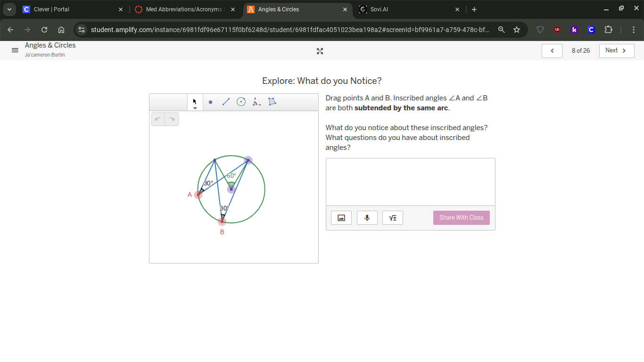Viewport: 644px width, 362px height.
Task: Enter fullscreen mode for the activity
Action: [x=320, y=51]
